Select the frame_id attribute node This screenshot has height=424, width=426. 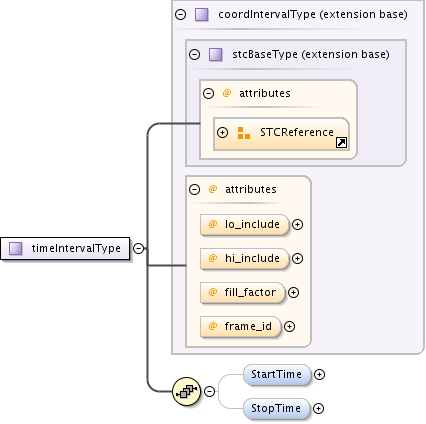(x=240, y=327)
